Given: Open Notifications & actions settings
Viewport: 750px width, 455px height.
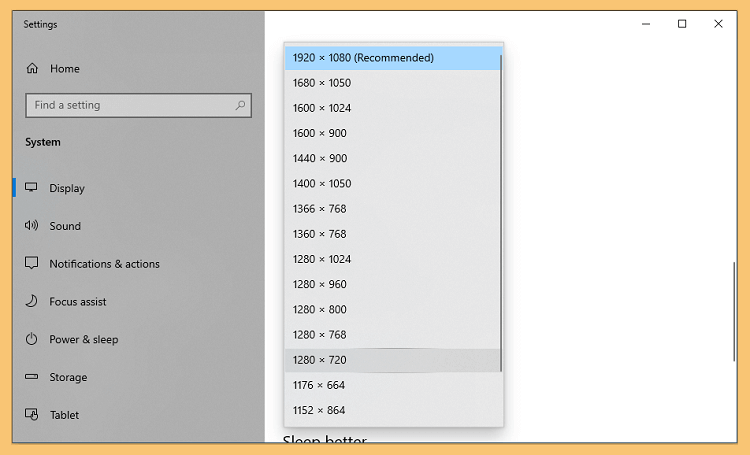Looking at the screenshot, I should [139, 264].
